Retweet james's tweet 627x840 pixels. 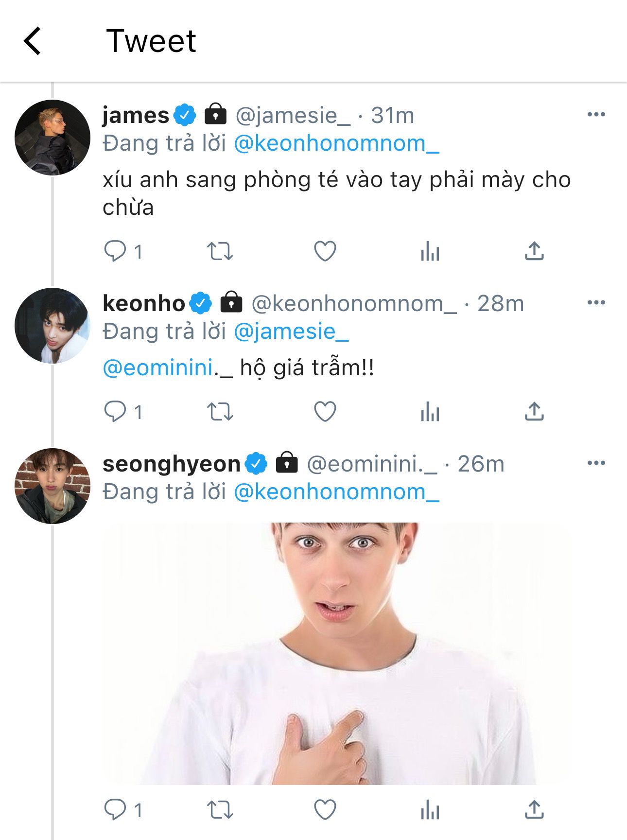pos(220,251)
